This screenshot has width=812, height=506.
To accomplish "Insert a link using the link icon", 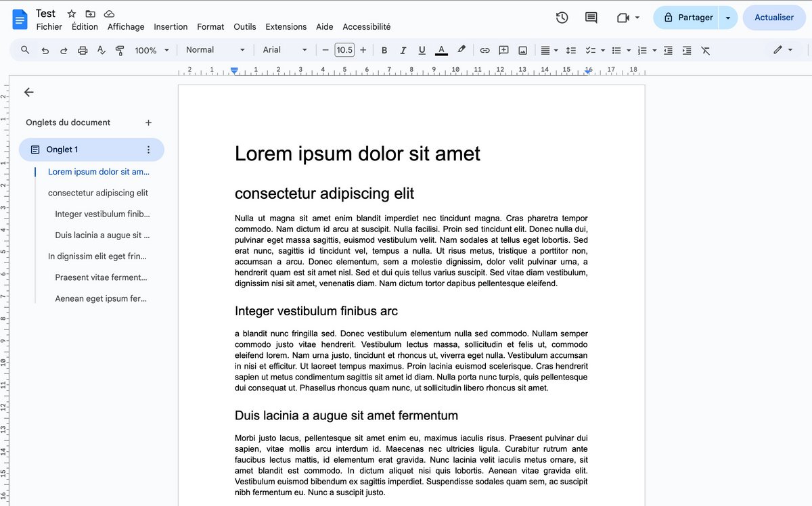I will 484,50.
